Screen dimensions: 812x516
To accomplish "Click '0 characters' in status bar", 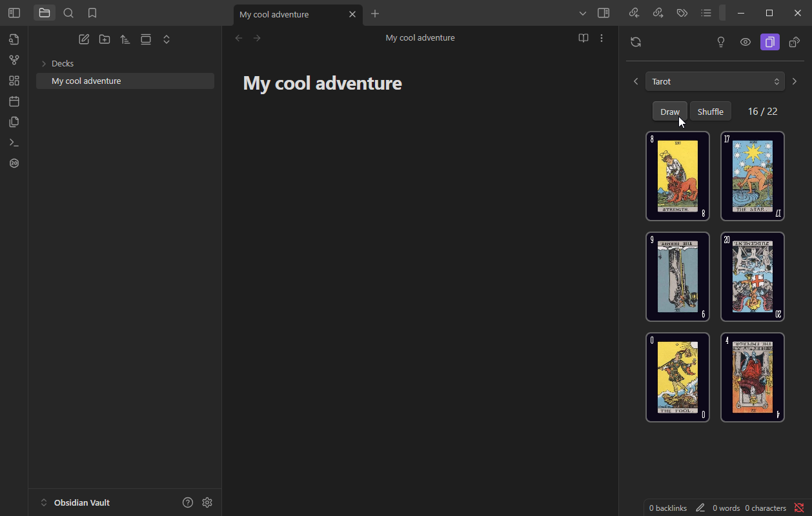I will click(x=766, y=508).
